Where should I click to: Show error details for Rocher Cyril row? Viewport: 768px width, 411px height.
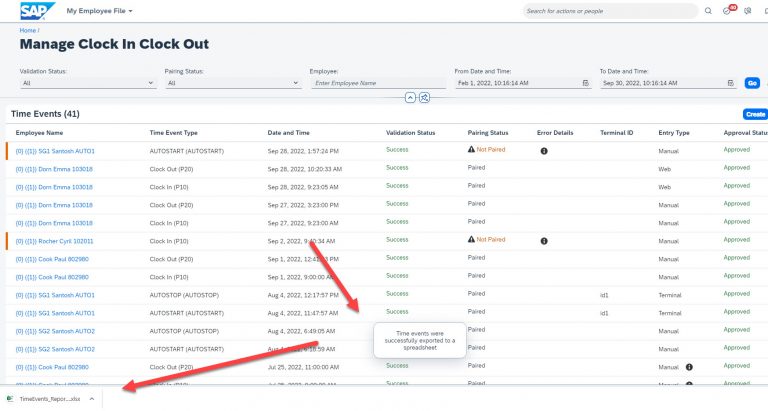point(544,241)
